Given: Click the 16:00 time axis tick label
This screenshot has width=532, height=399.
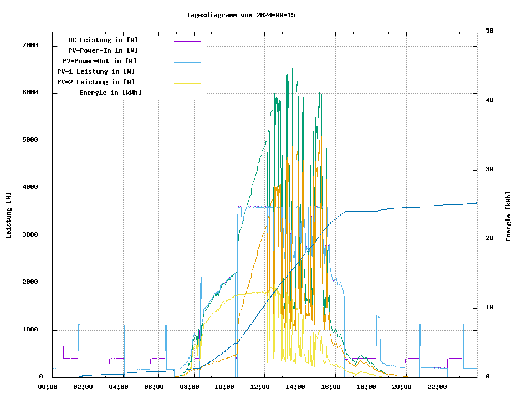Looking at the screenshot, I should [331, 387].
